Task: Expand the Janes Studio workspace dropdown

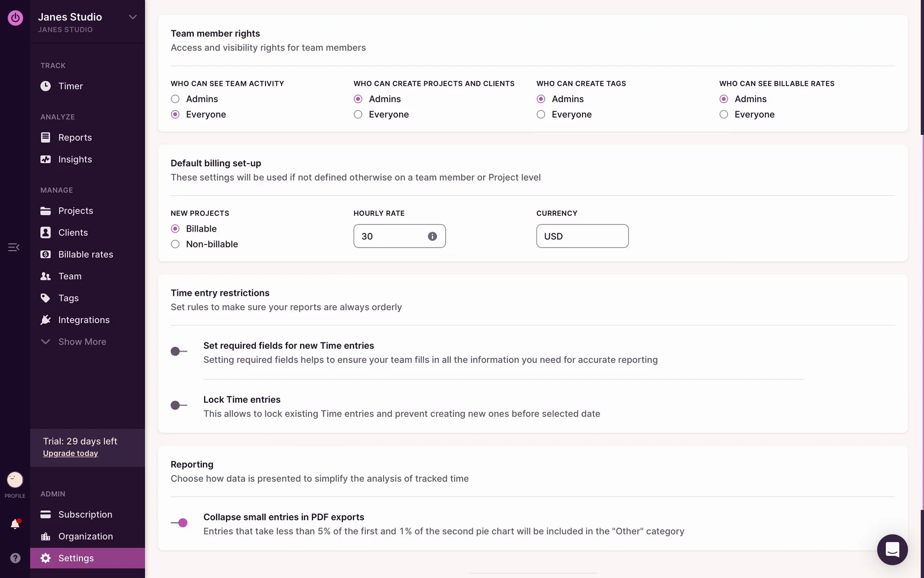Action: tap(132, 17)
